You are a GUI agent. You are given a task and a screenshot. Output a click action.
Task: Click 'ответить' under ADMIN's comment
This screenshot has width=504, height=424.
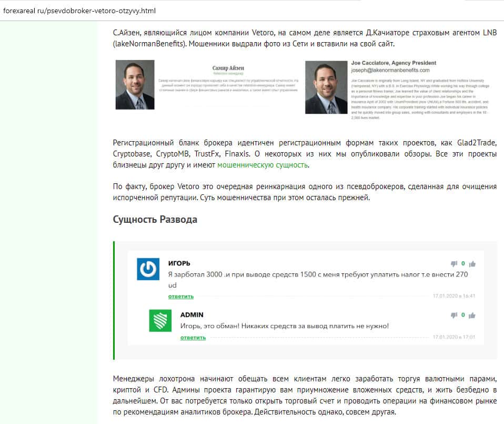coord(193,338)
